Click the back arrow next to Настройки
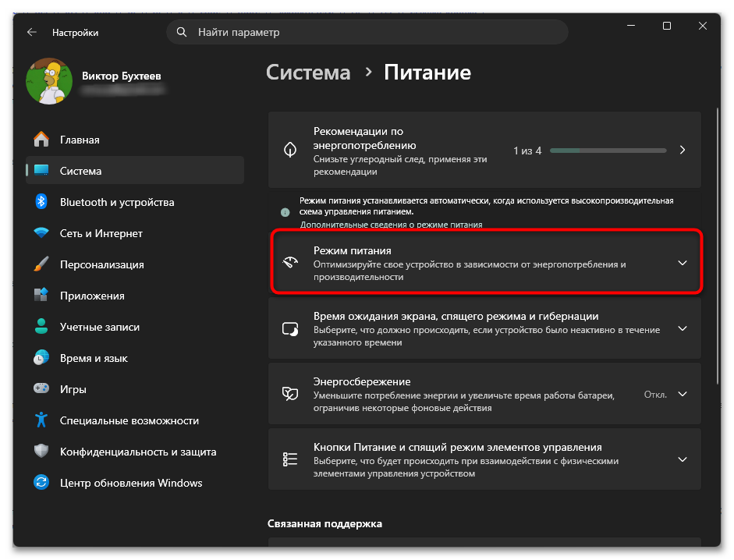Screen dimensions: 734x560 tap(32, 32)
